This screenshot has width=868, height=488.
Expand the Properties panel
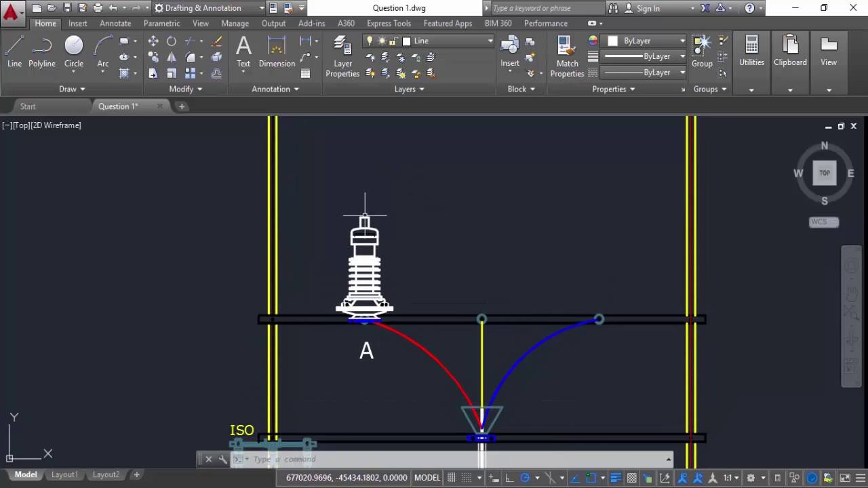point(613,89)
